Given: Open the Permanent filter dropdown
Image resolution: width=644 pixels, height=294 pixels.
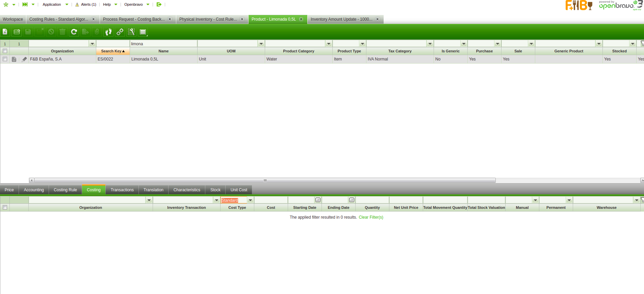Looking at the screenshot, I should (x=569, y=200).
